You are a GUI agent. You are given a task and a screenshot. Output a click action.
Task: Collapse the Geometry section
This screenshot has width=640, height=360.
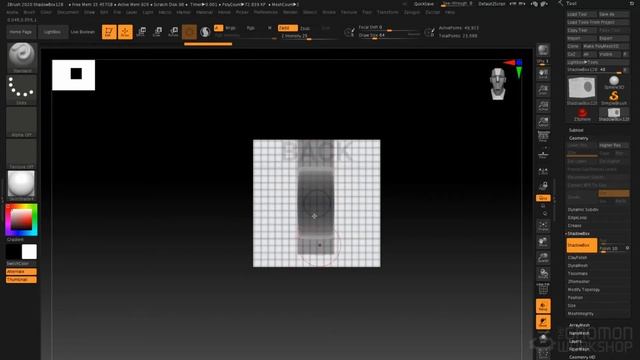(x=579, y=138)
